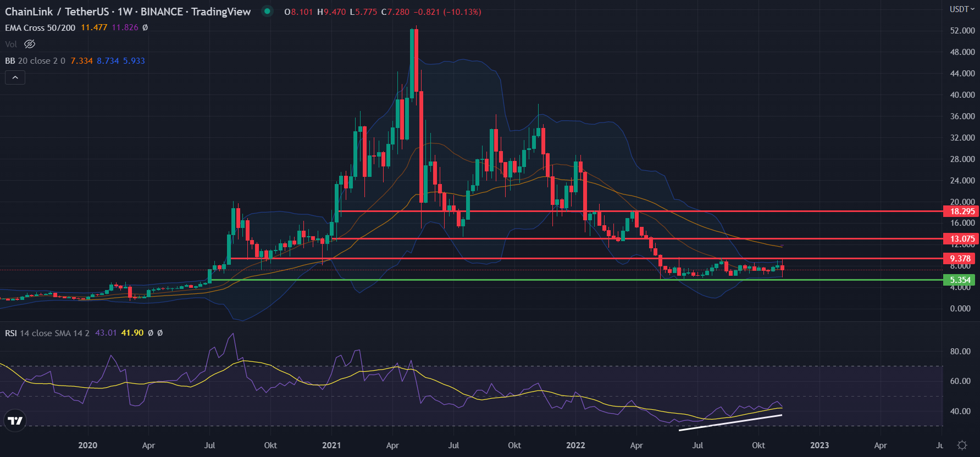Click the green market status dot

point(267,11)
